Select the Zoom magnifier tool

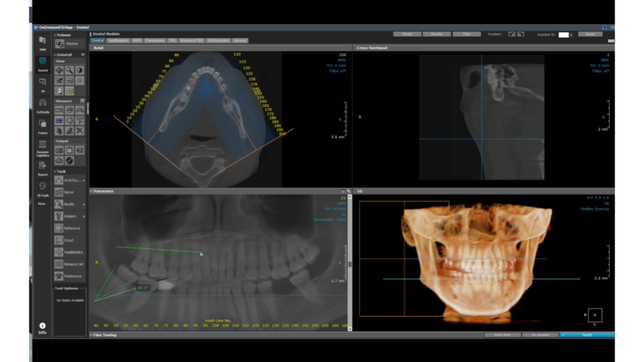point(69,70)
